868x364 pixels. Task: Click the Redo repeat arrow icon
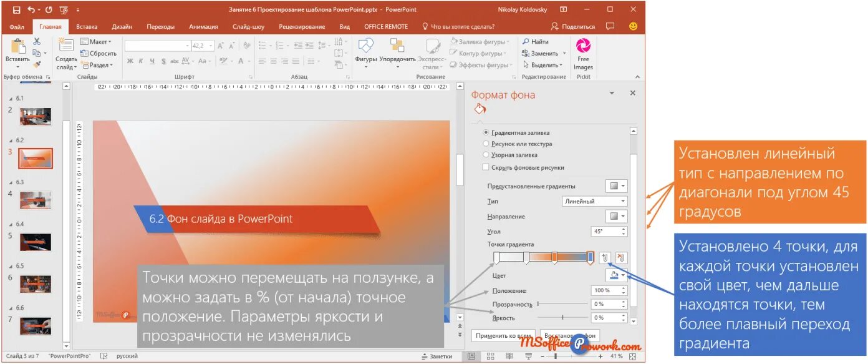click(49, 10)
